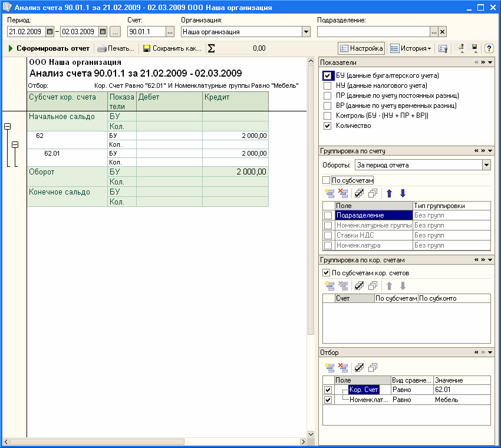Viewport: 501px width, 448px height.
Task: Enable Контроль (БУ - (НУ + ПР + ВР)) checkbox
Action: [327, 116]
